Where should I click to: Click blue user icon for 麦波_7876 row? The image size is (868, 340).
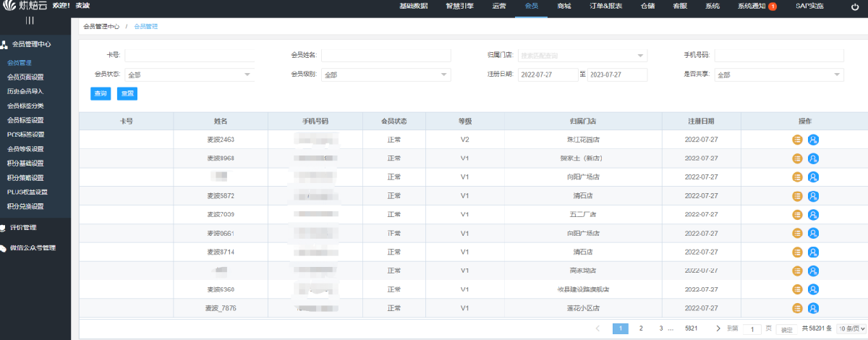coord(813,308)
